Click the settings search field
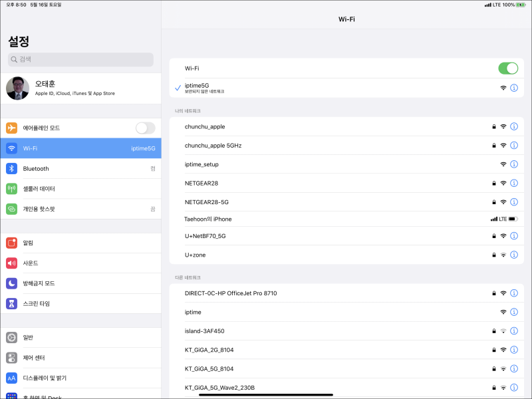The image size is (532, 399). (x=80, y=59)
